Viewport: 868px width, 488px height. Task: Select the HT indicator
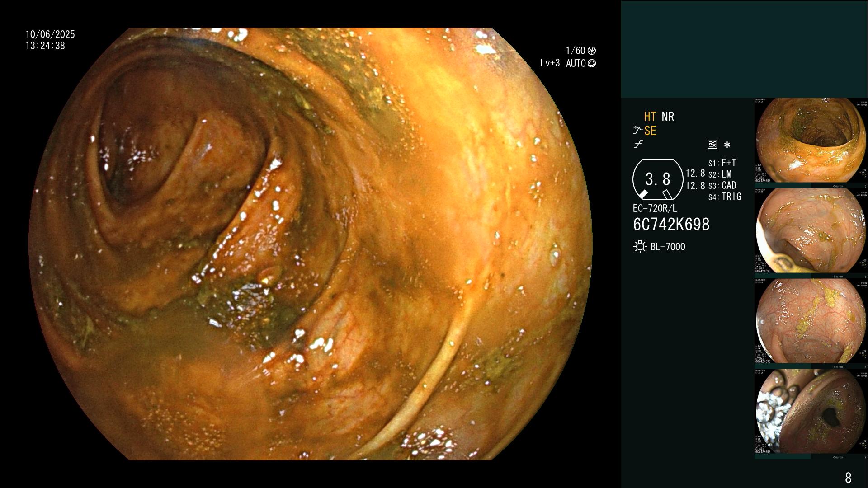click(x=650, y=117)
